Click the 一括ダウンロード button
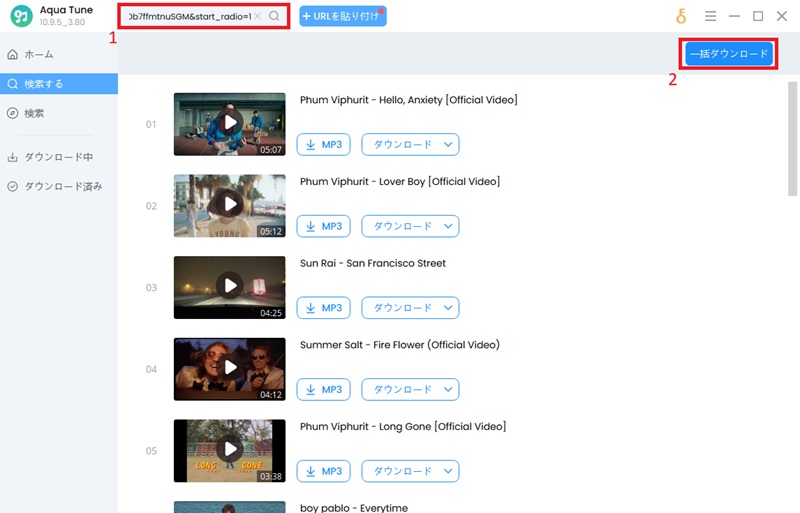This screenshot has width=800, height=513. click(x=729, y=54)
